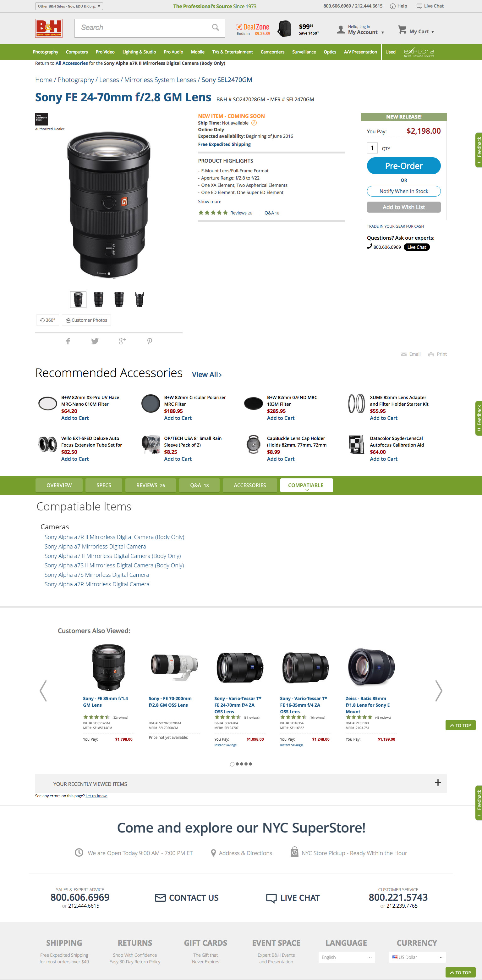Click the ship time info icon
The height and width of the screenshot is (980, 482).
(x=254, y=123)
